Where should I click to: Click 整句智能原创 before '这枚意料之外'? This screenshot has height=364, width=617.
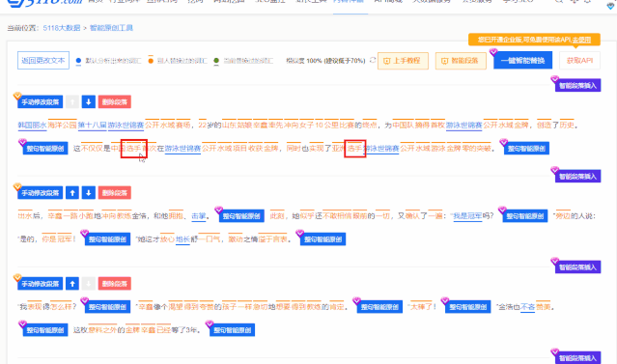coord(45,330)
